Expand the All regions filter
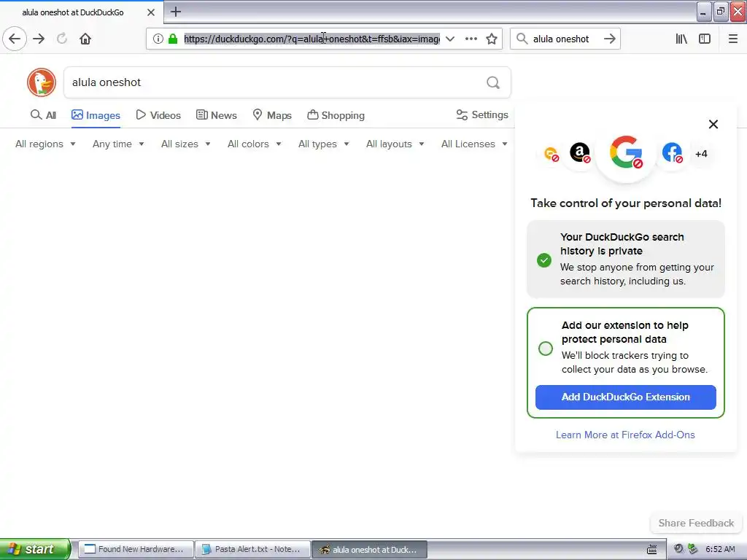Screen dimensions: 747x560 45,144
